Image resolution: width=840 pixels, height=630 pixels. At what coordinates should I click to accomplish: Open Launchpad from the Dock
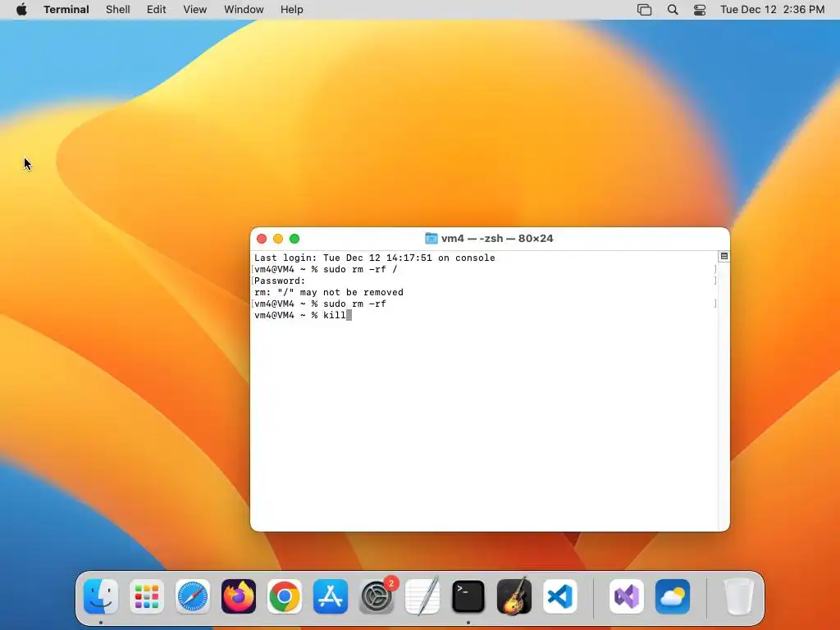[147, 596]
